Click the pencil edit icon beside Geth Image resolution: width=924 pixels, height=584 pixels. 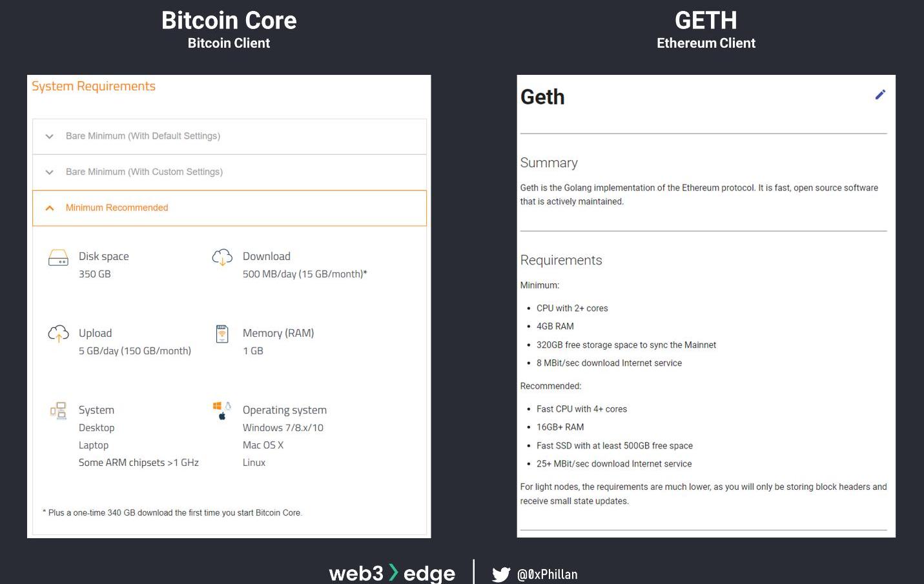point(880,95)
